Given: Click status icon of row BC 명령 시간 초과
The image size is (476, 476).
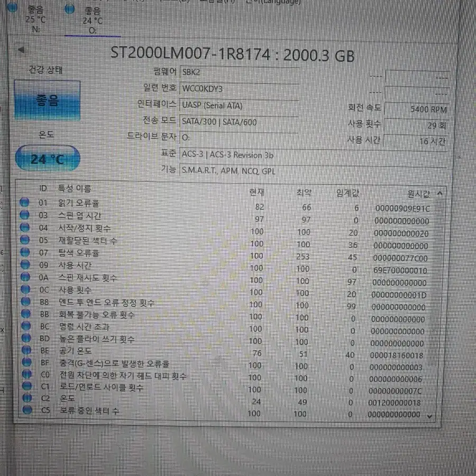Looking at the screenshot, I should click(x=26, y=326).
